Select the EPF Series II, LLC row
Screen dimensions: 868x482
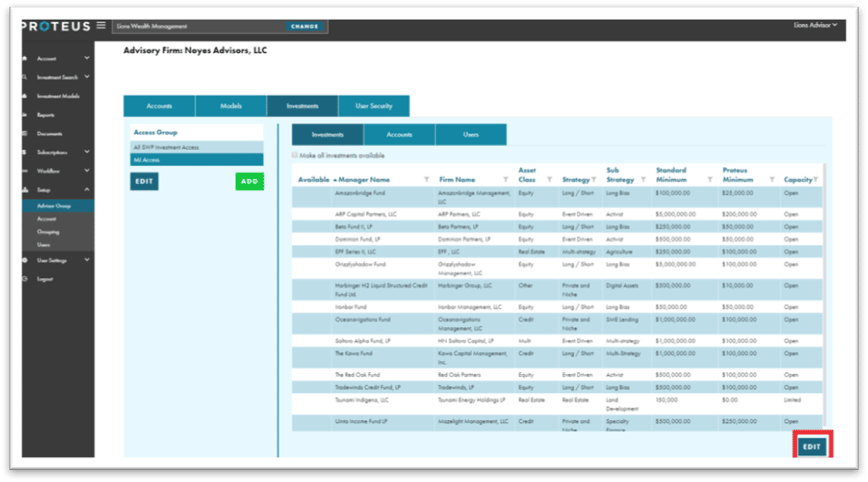557,252
